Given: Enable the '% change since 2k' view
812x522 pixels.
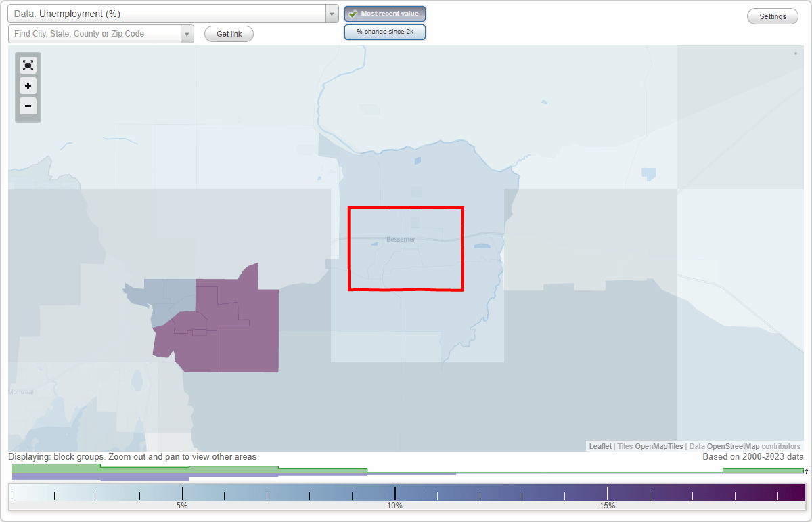Looking at the screenshot, I should pyautogui.click(x=385, y=31).
